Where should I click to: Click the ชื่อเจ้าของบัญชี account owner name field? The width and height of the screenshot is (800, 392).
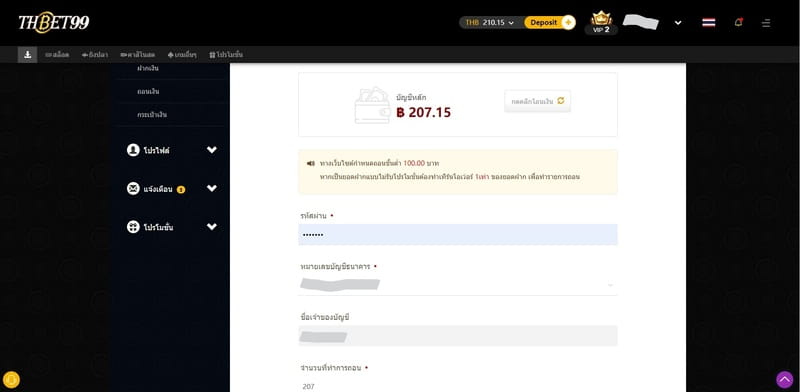point(458,336)
